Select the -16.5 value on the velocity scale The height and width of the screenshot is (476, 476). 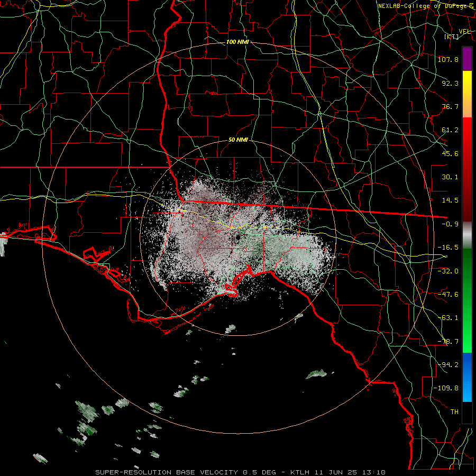(x=448, y=248)
